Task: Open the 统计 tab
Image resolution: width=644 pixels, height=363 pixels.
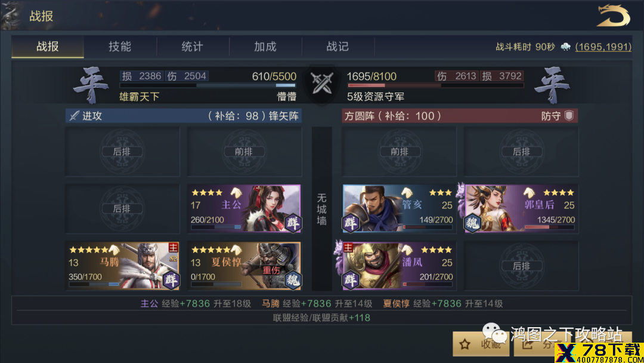Action: (193, 47)
